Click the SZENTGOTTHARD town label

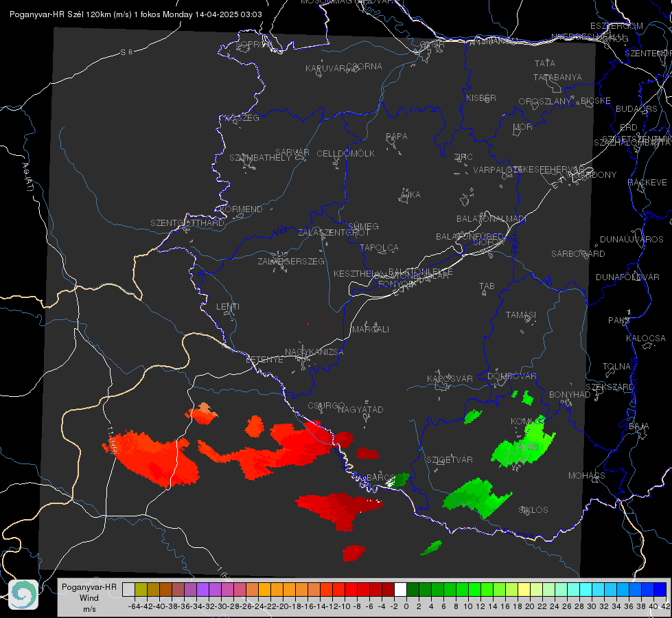point(187,223)
